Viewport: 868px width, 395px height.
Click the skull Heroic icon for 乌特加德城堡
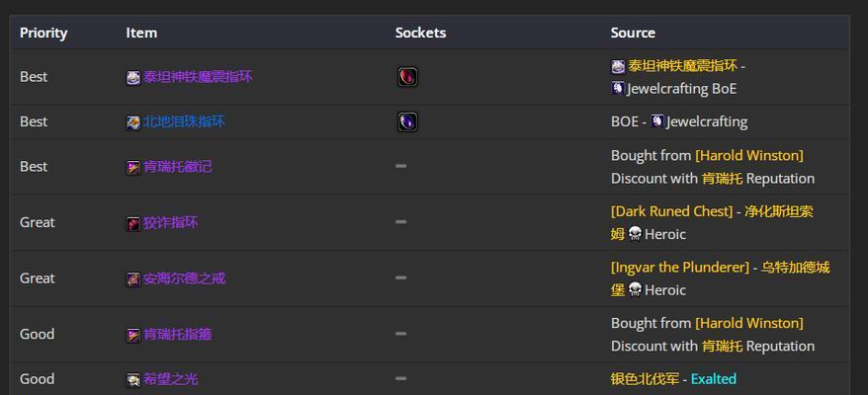[635, 290]
